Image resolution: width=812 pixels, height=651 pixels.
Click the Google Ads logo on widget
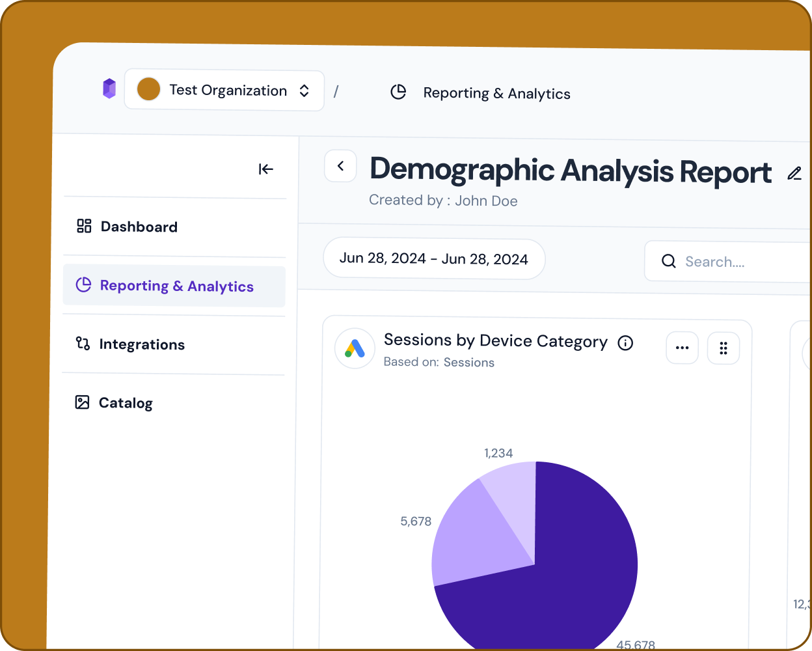click(355, 348)
